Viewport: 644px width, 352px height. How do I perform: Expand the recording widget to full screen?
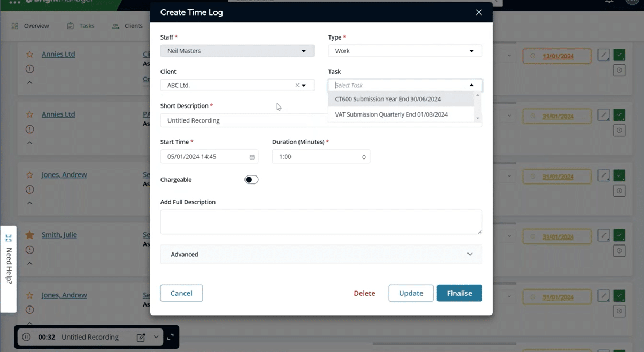coord(170,338)
